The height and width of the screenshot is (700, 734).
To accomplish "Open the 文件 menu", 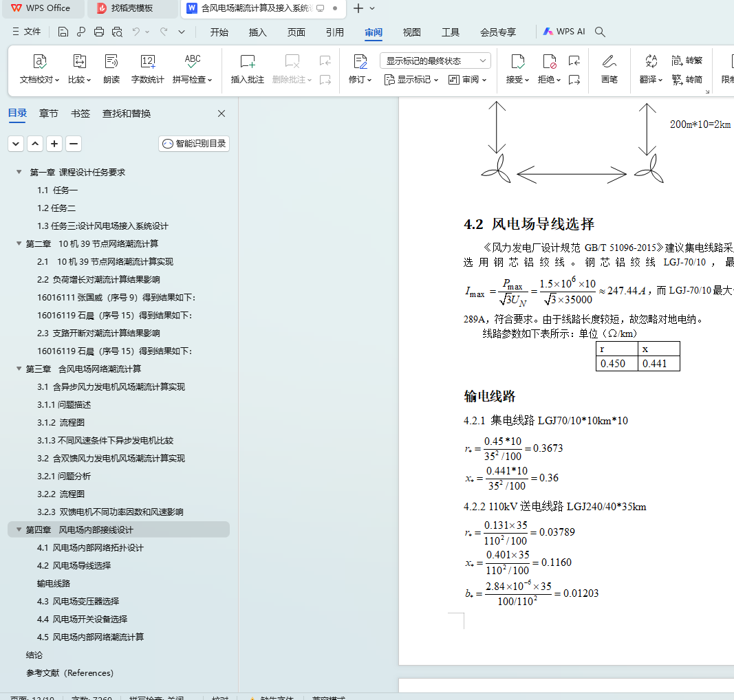I will [x=27, y=32].
